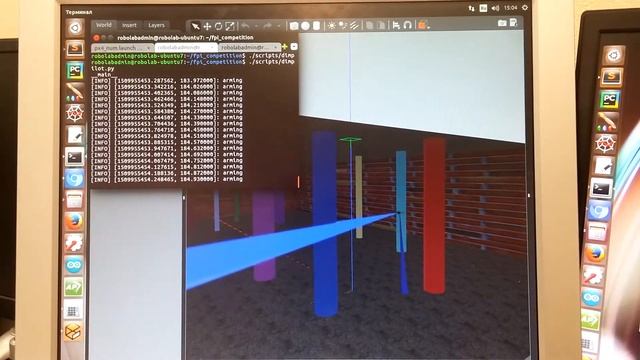The width and height of the screenshot is (640, 360).
Task: Insert a cylinder shape
Action: click(x=316, y=26)
